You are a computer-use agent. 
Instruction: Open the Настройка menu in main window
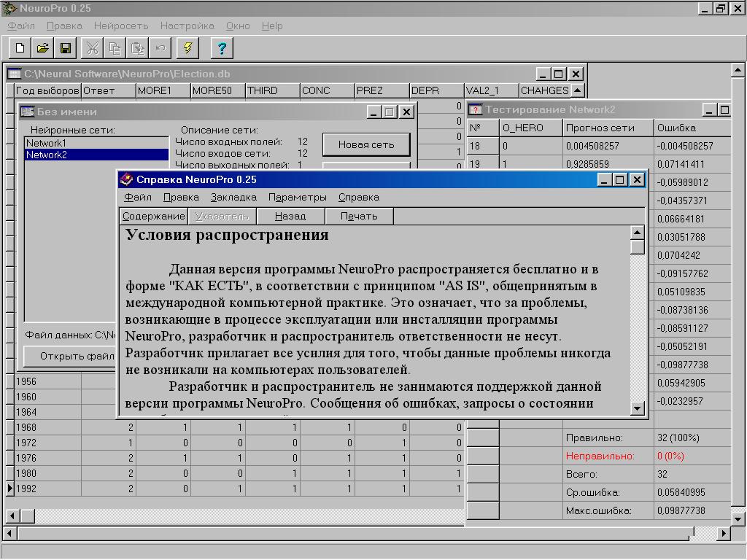coord(187,26)
